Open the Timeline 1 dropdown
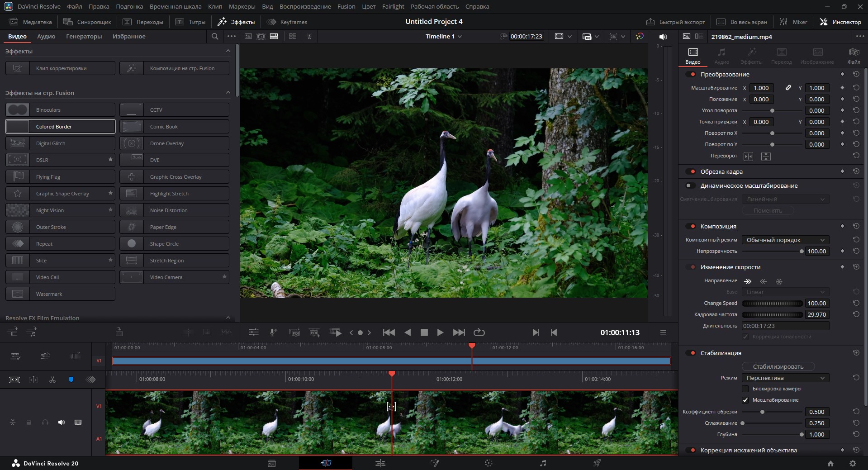868x470 pixels. coord(444,36)
